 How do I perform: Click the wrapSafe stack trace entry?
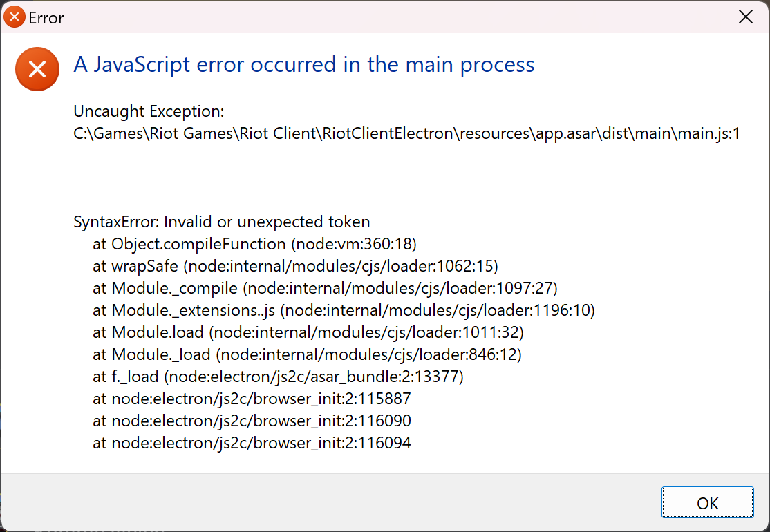tap(294, 266)
